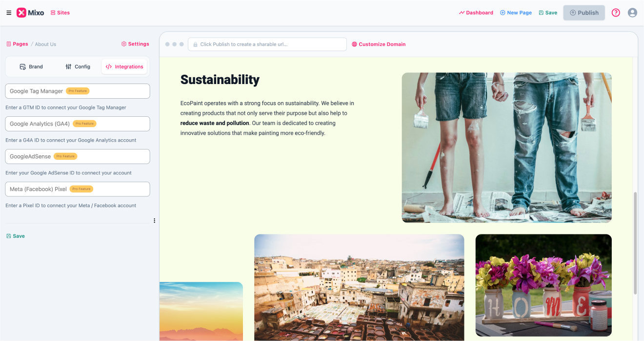Select the Integrations tab

click(x=124, y=66)
